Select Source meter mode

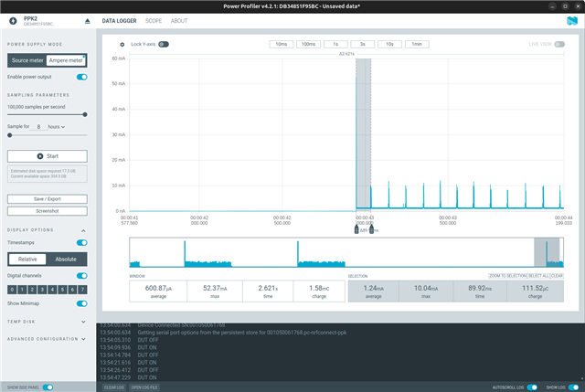pos(27,60)
